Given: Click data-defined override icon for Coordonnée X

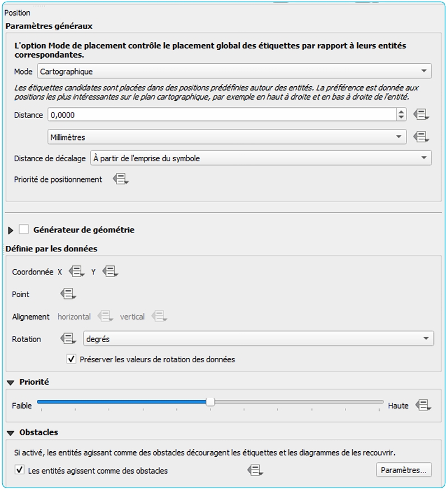Looking at the screenshot, I should (76, 272).
